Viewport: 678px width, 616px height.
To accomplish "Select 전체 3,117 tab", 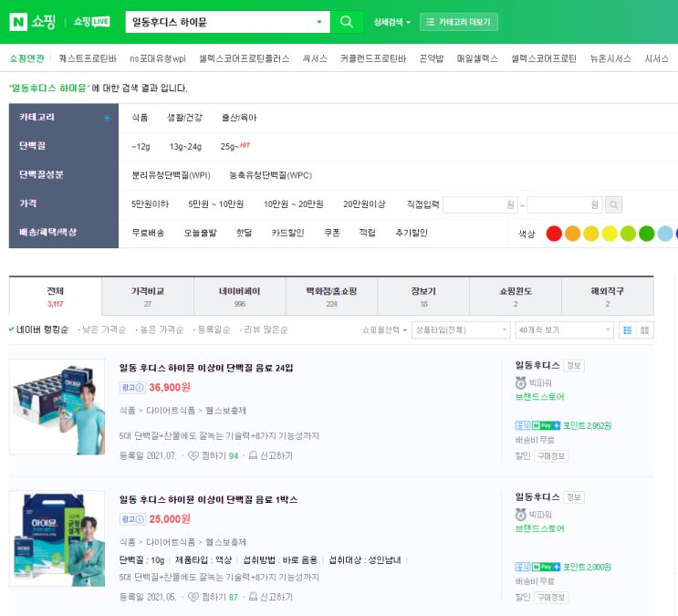I will pyautogui.click(x=56, y=297).
